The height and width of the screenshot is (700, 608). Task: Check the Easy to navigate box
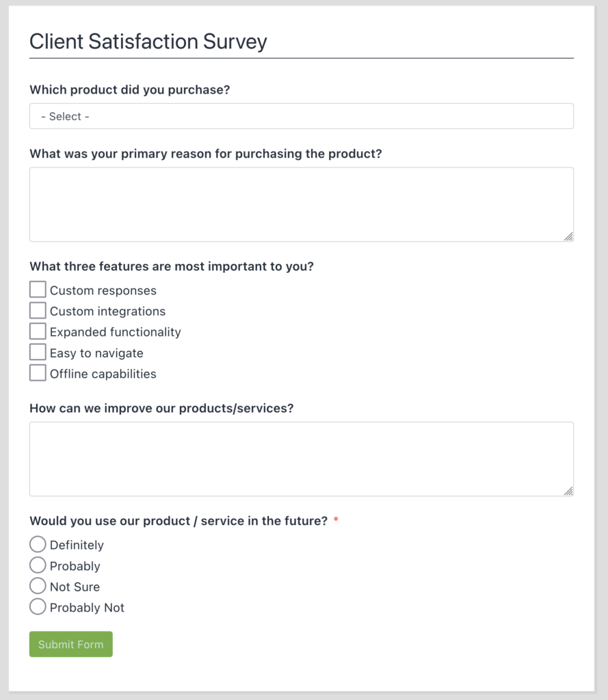pos(38,351)
